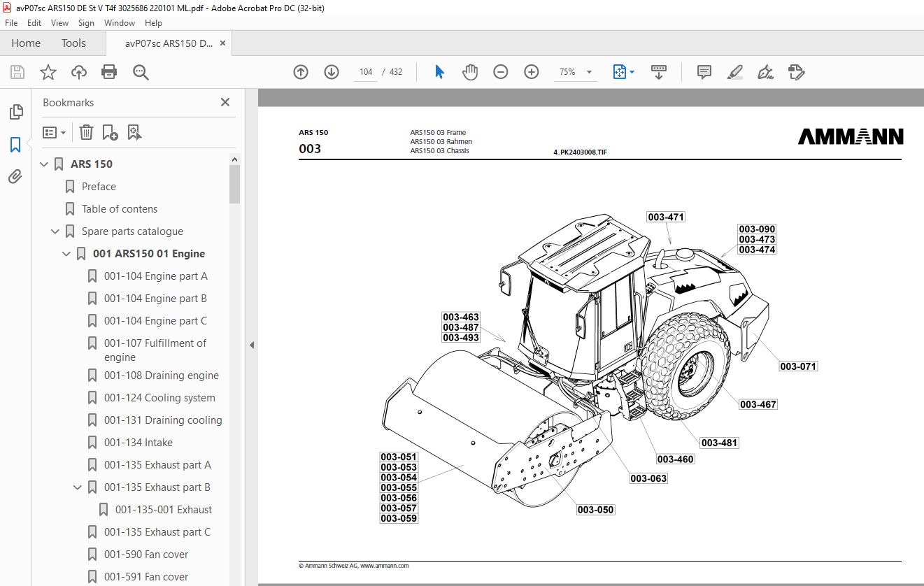The width and height of the screenshot is (924, 586).
Task: Open the 001-107 Fulfillment of engine bookmark
Action: [155, 350]
